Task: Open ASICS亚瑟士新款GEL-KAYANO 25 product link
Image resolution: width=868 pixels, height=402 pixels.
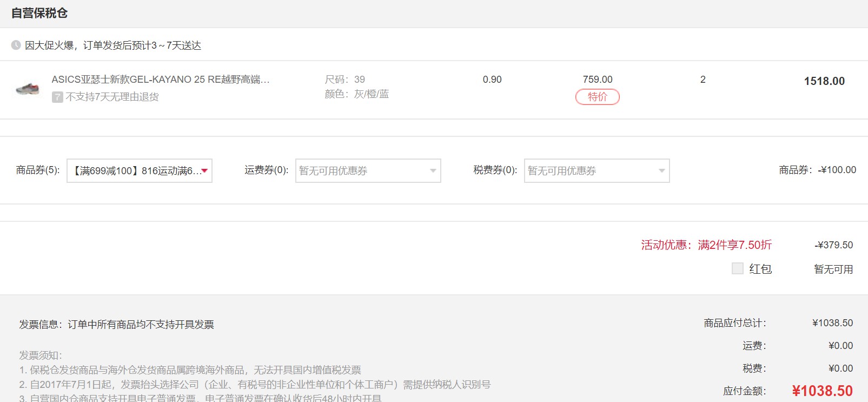Action: tap(160, 80)
